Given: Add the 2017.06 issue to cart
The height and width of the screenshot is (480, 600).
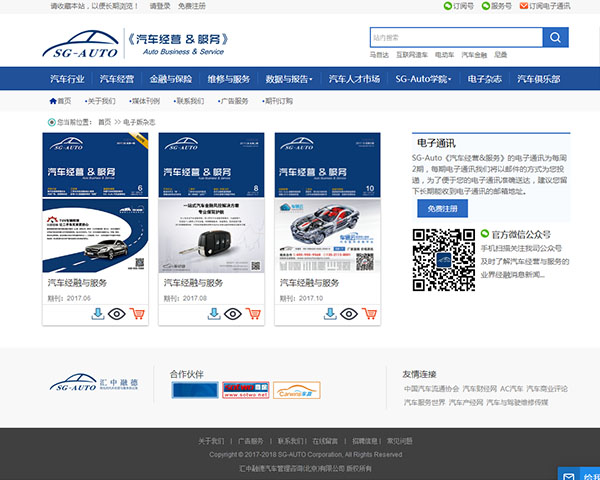Looking at the screenshot, I should pyautogui.click(x=138, y=314).
